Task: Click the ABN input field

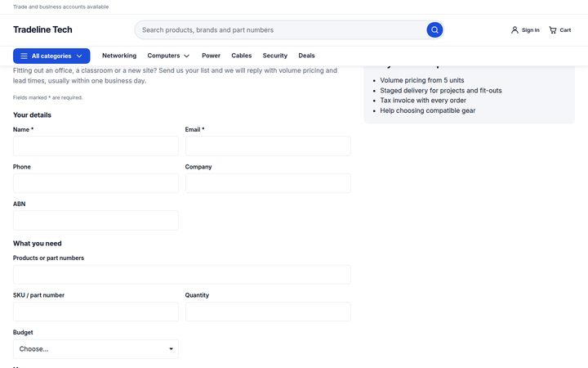Action: 96,221
